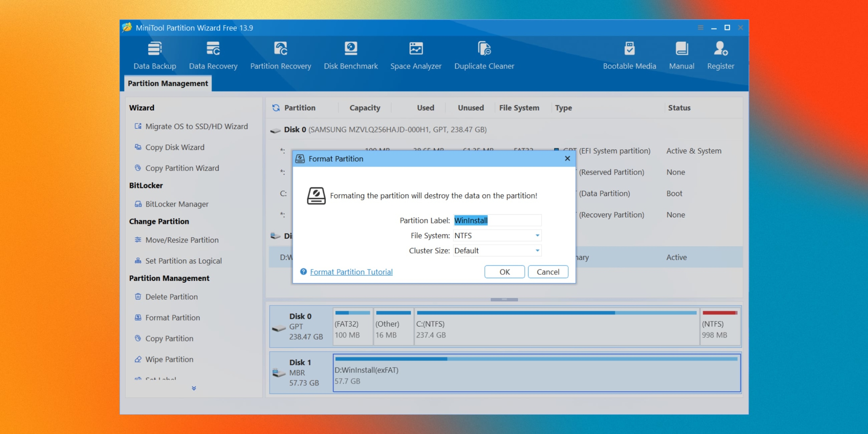
Task: Select Delete Partition in sidebar
Action: pos(166,297)
